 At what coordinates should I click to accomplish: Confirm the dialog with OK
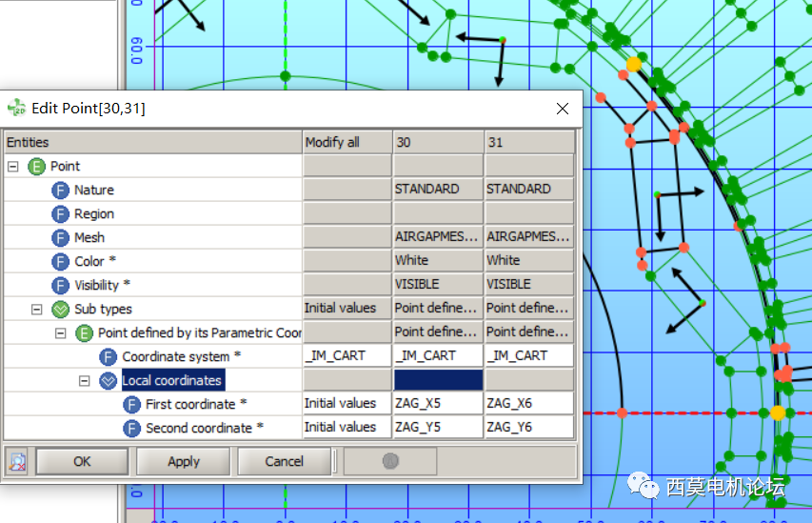82,461
